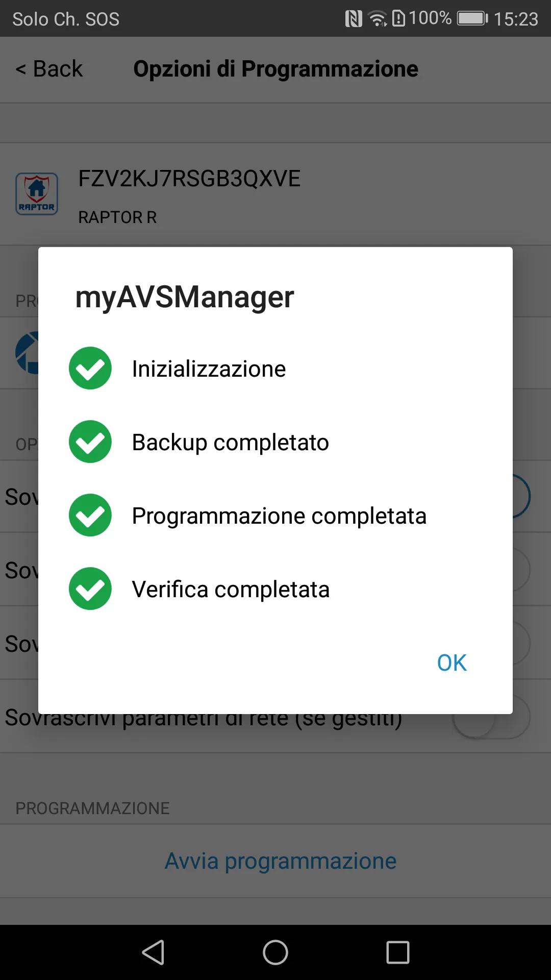
Task: Click the Verifica completata checkmark icon
Action: click(90, 589)
